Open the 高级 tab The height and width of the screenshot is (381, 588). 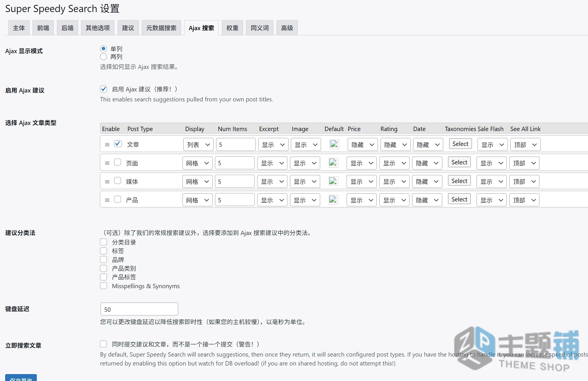click(287, 28)
